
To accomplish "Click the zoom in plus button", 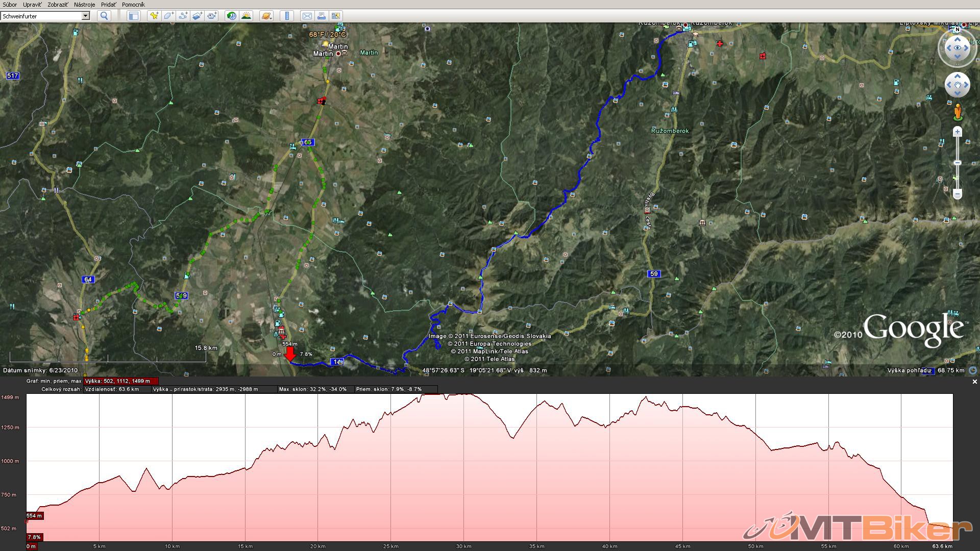I will 958,132.
